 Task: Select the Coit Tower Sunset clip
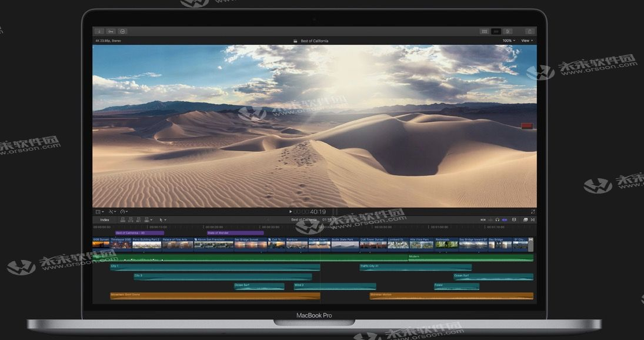373,244
